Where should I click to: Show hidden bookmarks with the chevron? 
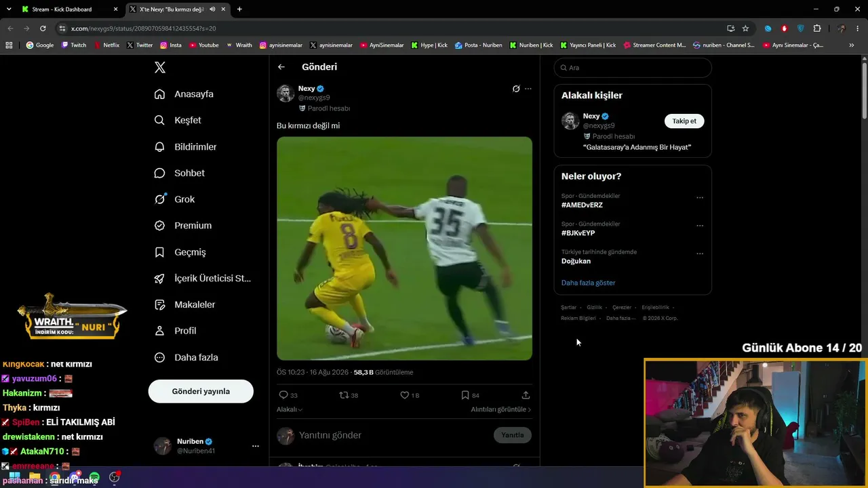[852, 45]
